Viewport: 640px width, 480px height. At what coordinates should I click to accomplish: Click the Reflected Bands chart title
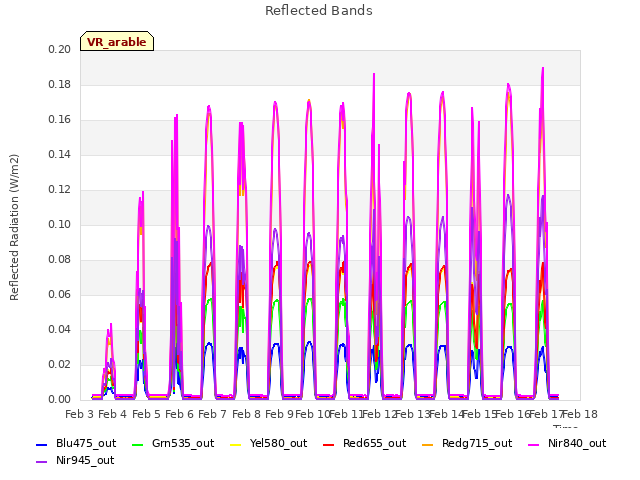[x=319, y=11]
